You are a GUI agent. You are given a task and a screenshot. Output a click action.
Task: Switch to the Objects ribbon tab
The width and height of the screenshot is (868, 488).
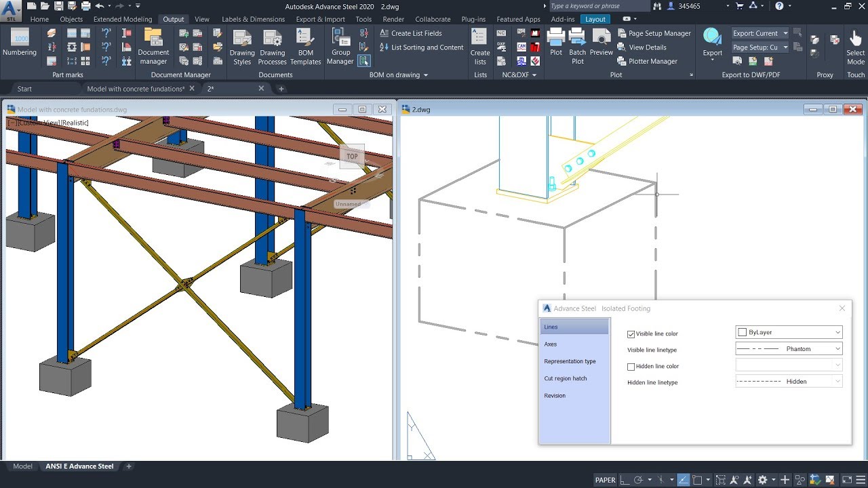(71, 19)
